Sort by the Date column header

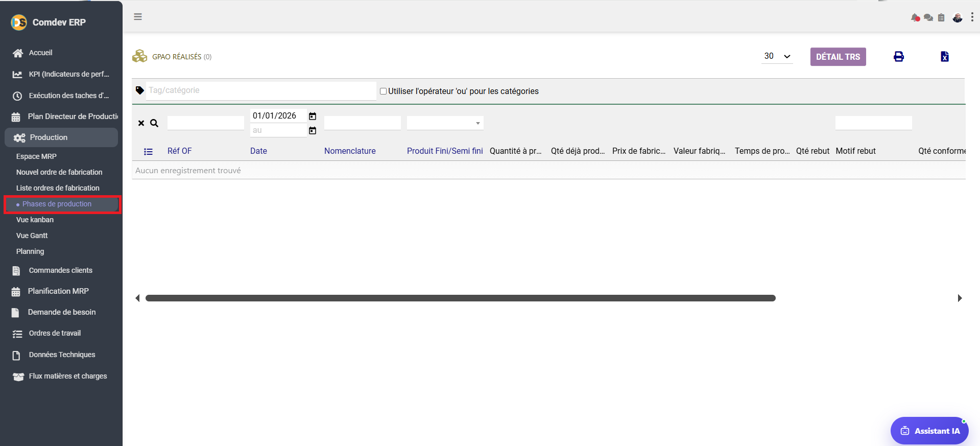[258, 151]
